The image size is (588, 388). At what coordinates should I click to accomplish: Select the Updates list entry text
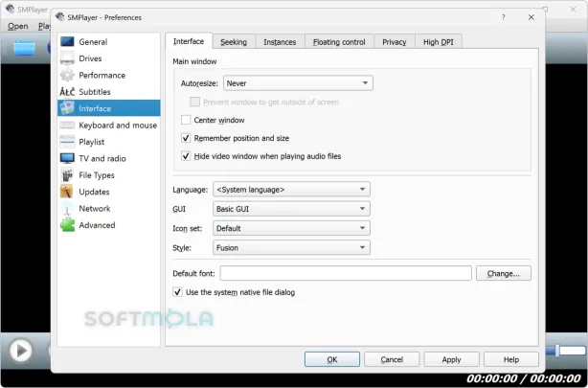(94, 192)
